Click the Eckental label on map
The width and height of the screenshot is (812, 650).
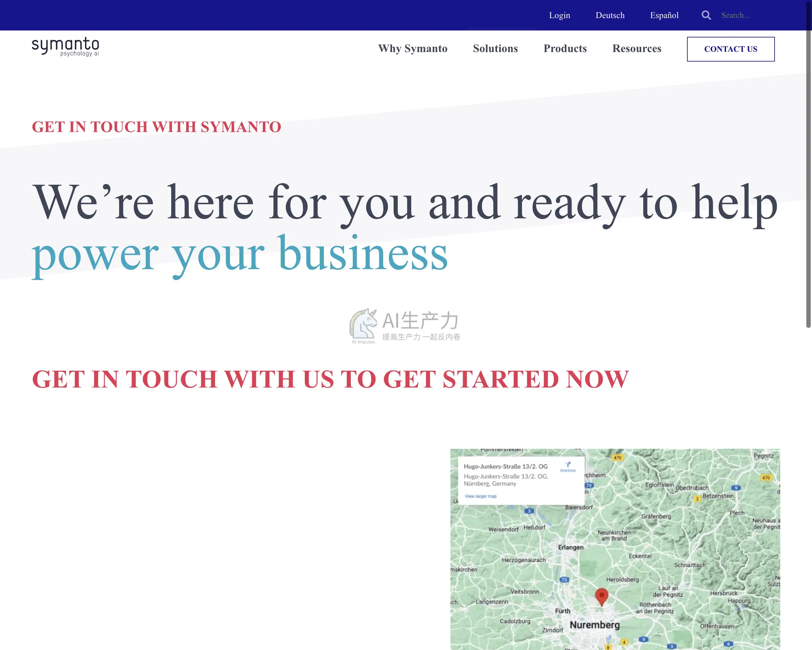pos(640,556)
